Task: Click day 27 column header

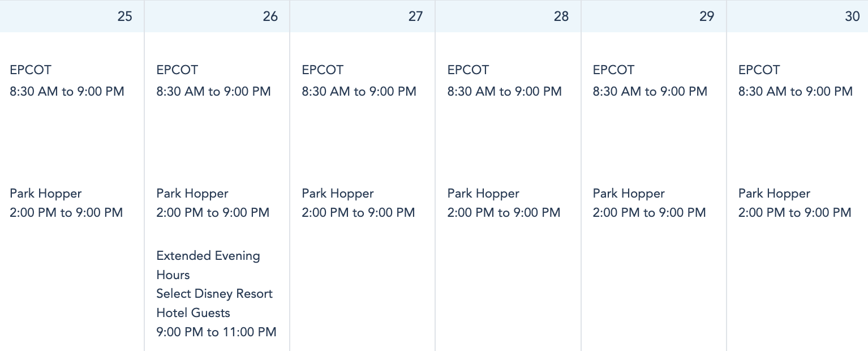Action: [x=415, y=16]
